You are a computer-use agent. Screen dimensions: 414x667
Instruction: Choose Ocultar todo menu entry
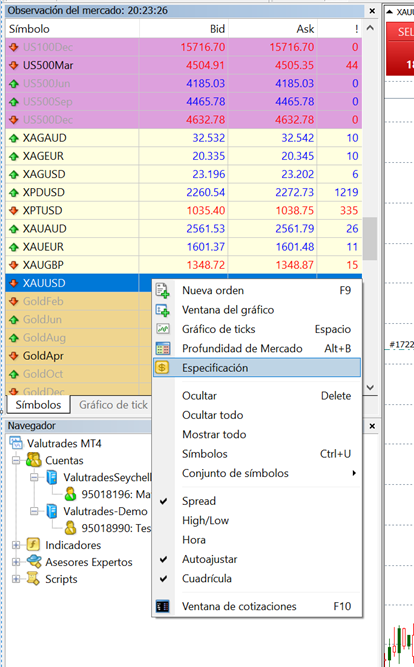click(257, 415)
